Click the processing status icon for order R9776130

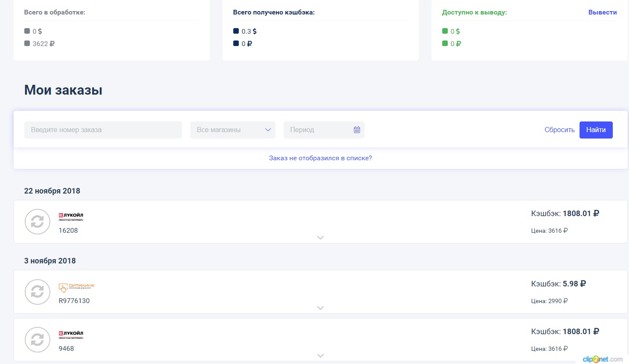(x=38, y=292)
